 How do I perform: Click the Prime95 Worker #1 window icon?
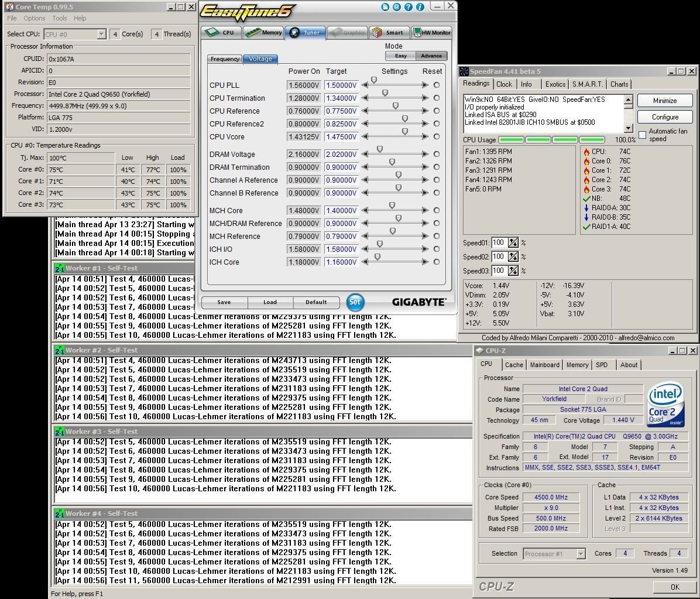coord(59,268)
